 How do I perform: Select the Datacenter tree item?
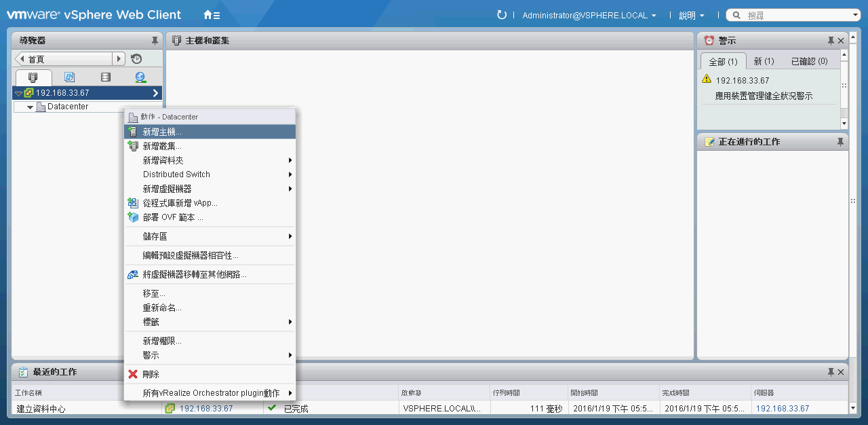click(68, 107)
